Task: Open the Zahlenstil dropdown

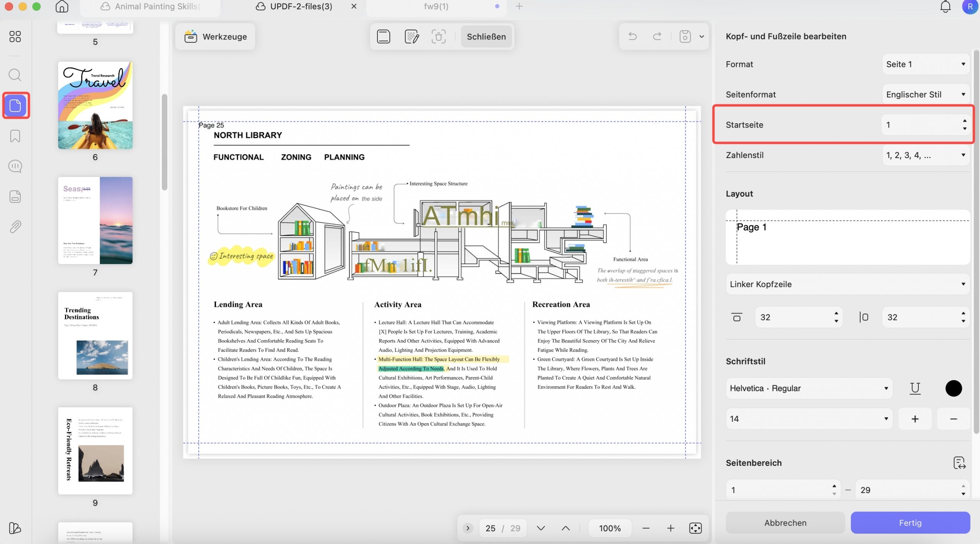Action: tap(926, 155)
